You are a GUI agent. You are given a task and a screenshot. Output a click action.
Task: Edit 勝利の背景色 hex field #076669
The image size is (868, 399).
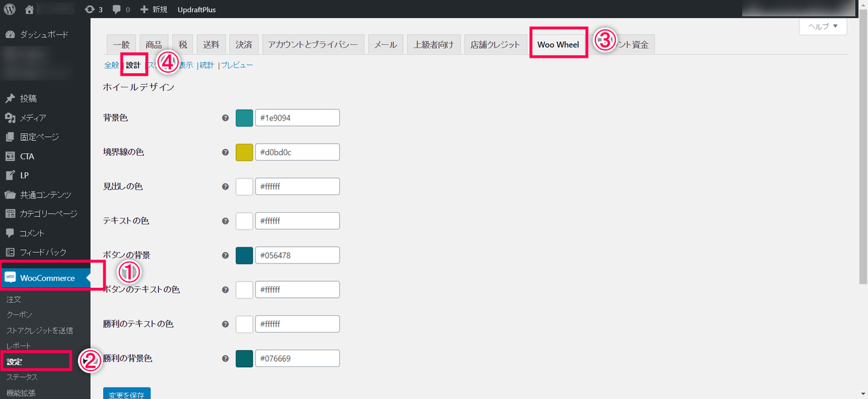point(298,358)
